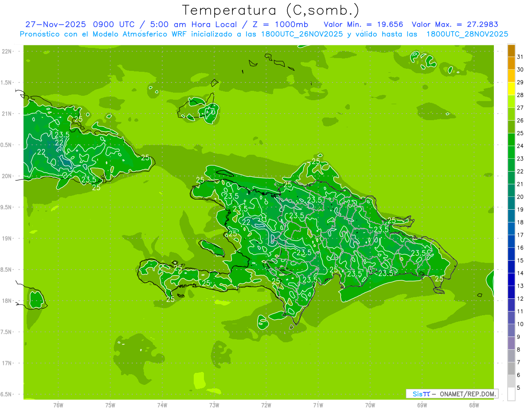The height and width of the screenshot is (411, 532).
Task: Click the 75W longitude axis label
Action: [x=110, y=405]
